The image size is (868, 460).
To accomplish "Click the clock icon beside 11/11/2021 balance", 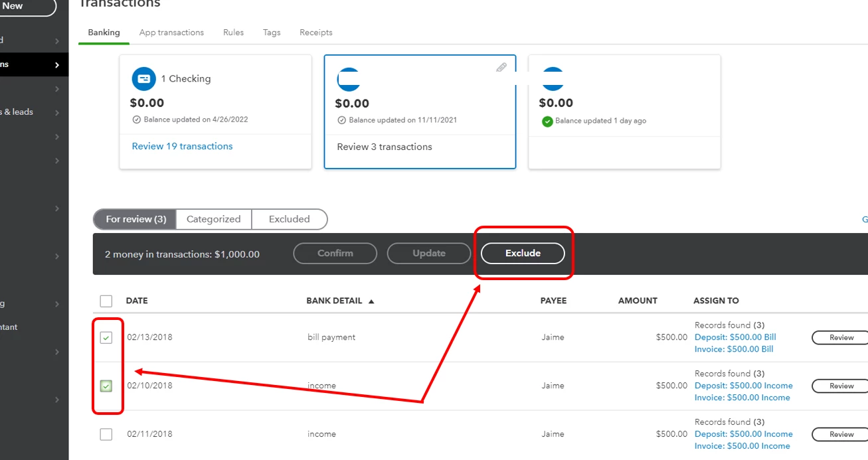I will (x=342, y=120).
